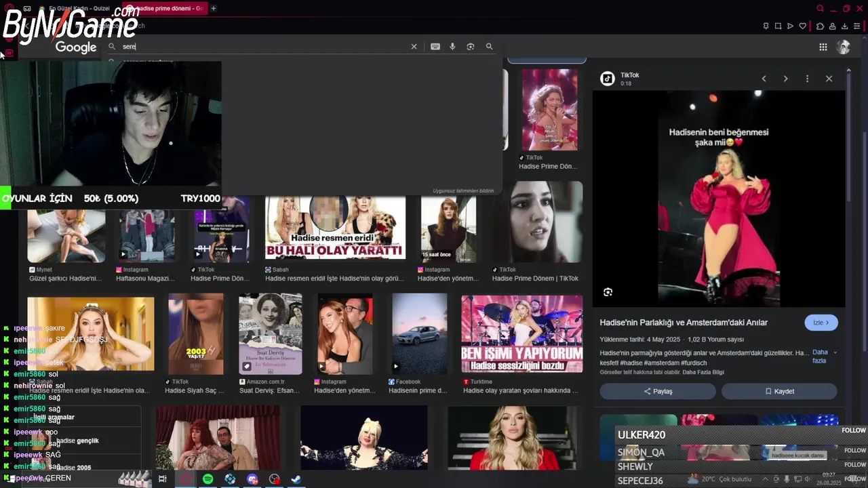The image size is (868, 488).
Task: Open BEN İŞİMİ YAPIYORUM Turktime thumbnail
Action: [521, 333]
